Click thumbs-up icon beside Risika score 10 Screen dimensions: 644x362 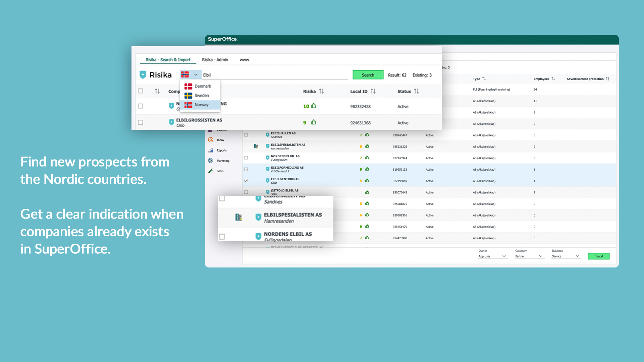pos(314,106)
